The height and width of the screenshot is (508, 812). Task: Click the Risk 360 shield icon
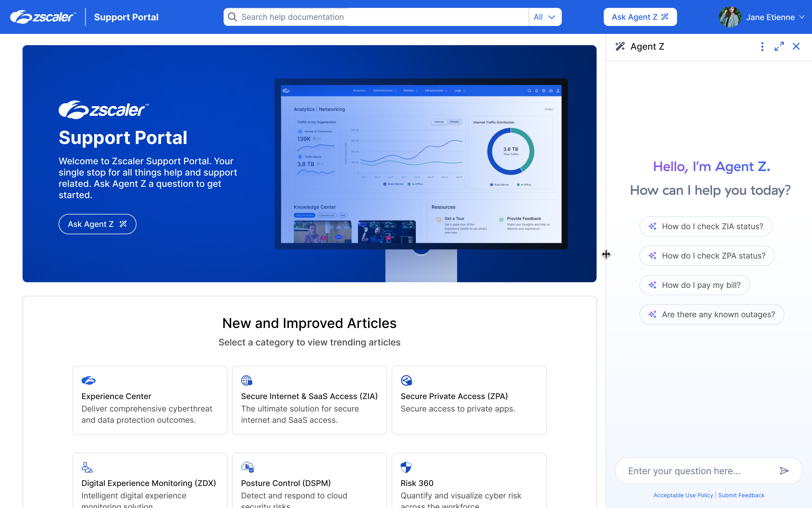pyautogui.click(x=406, y=467)
